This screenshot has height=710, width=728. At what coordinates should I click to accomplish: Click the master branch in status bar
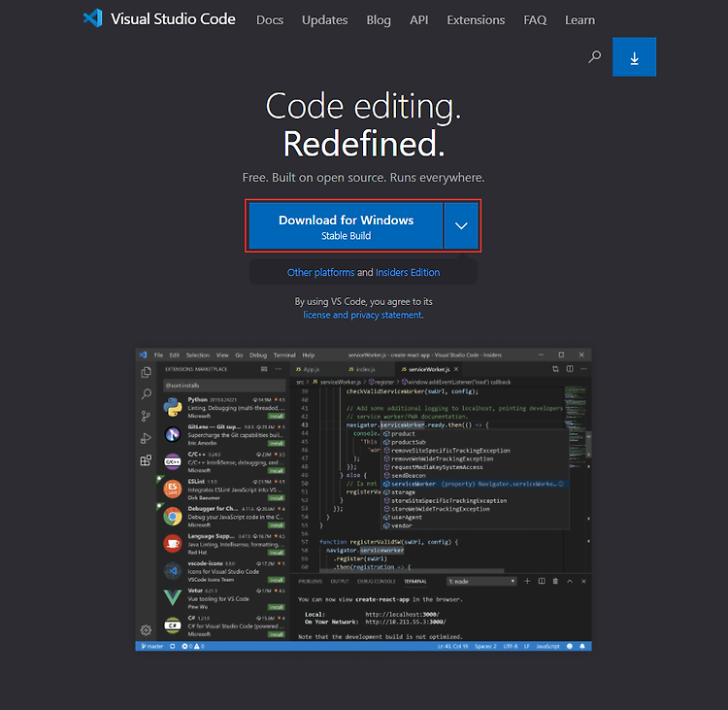(x=152, y=646)
